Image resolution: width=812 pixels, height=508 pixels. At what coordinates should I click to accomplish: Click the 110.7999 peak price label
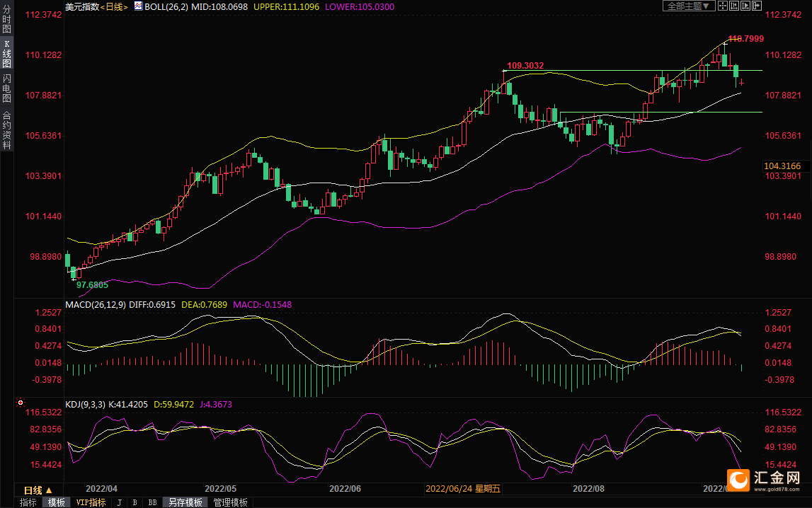pos(745,39)
